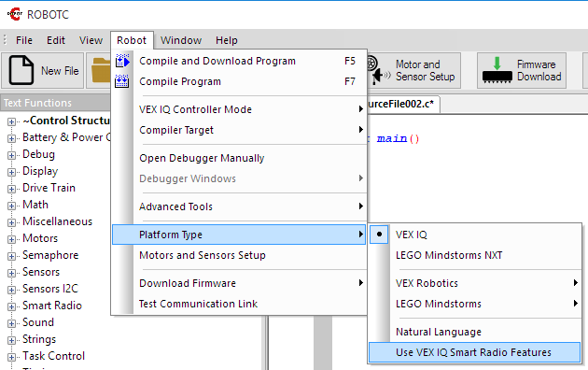Open the Window menu
Viewport: 588px width, 370px height.
181,40
